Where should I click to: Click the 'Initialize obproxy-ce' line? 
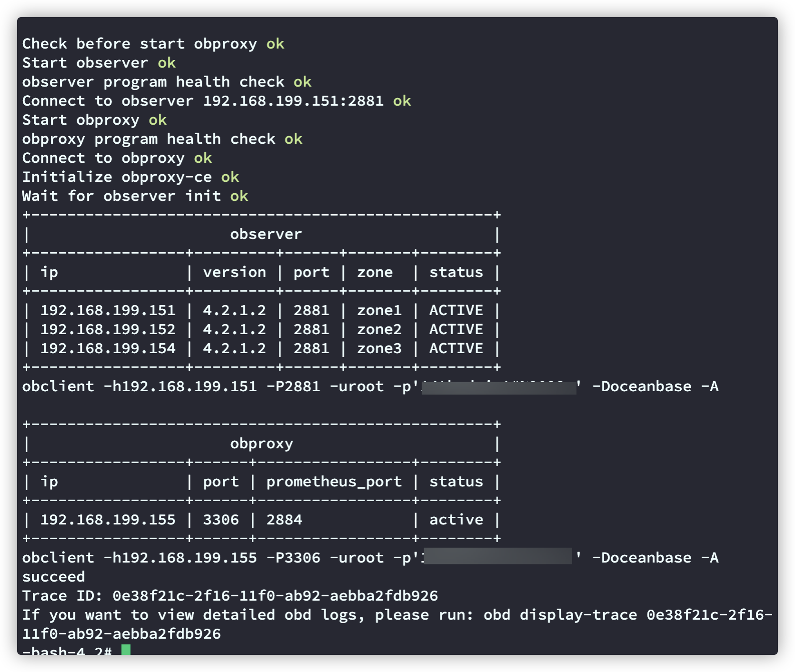pos(130,177)
